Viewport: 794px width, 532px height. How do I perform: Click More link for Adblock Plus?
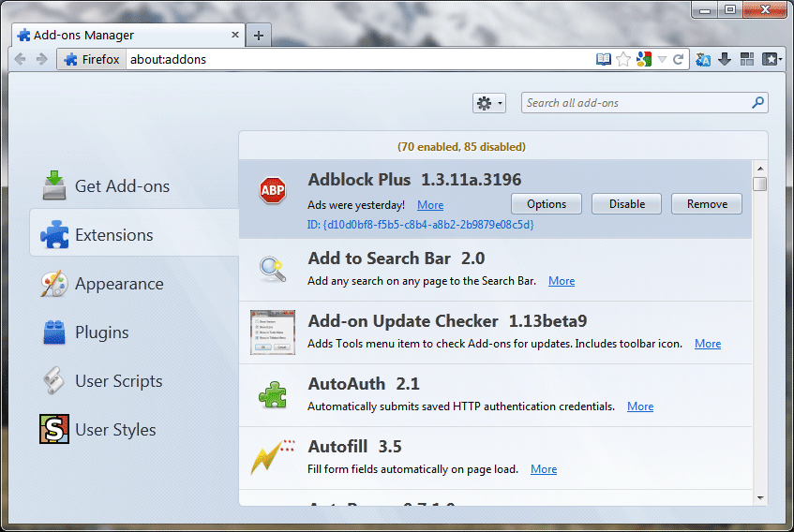click(430, 205)
